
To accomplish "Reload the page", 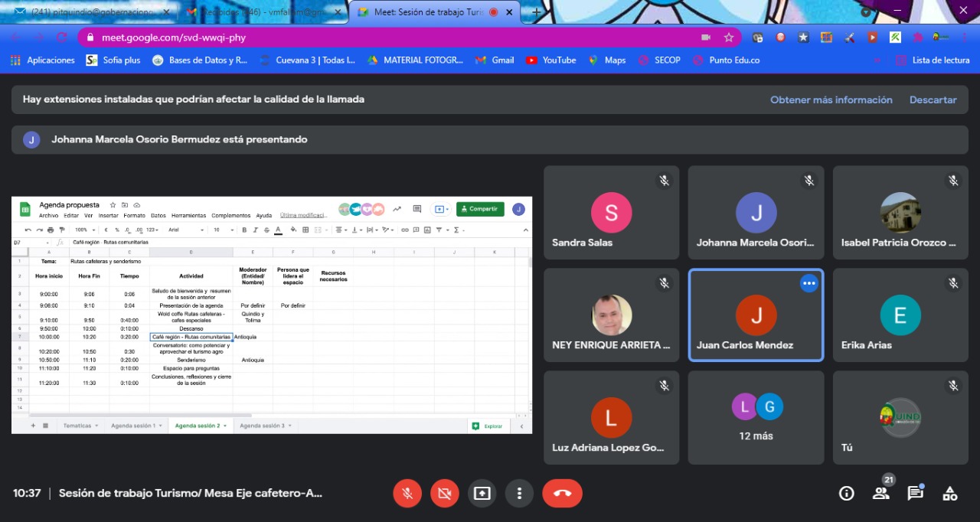I will coord(62,37).
